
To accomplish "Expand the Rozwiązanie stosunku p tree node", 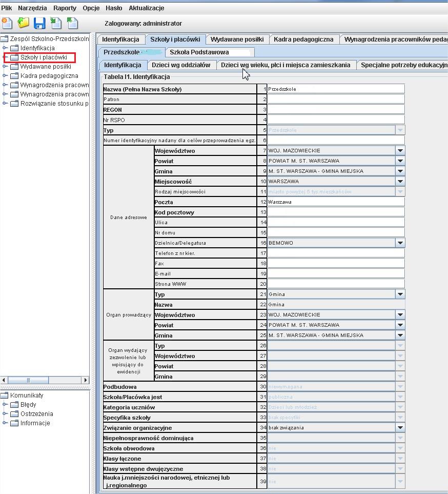I will 5,103.
